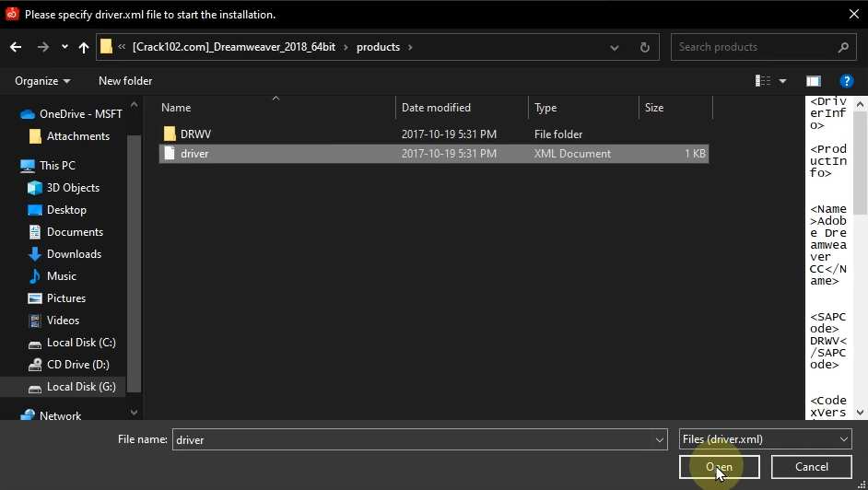The width and height of the screenshot is (868, 490).
Task: Click the Help question mark icon
Action: 847,81
